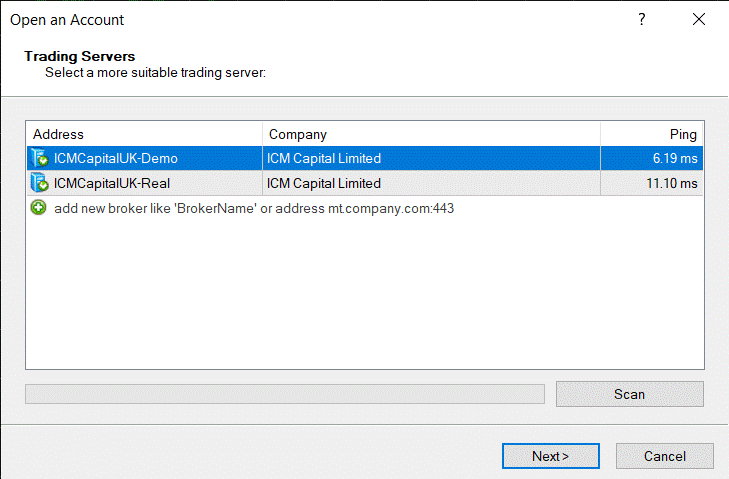Click the 6.19 ms ping value
Viewport: 729px width, 479px height.
tap(675, 158)
